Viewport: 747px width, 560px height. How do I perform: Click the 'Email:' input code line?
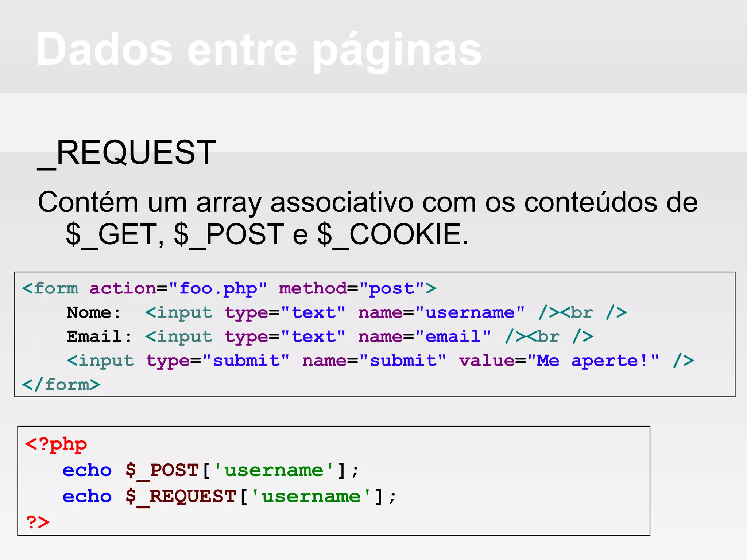[x=330, y=337]
